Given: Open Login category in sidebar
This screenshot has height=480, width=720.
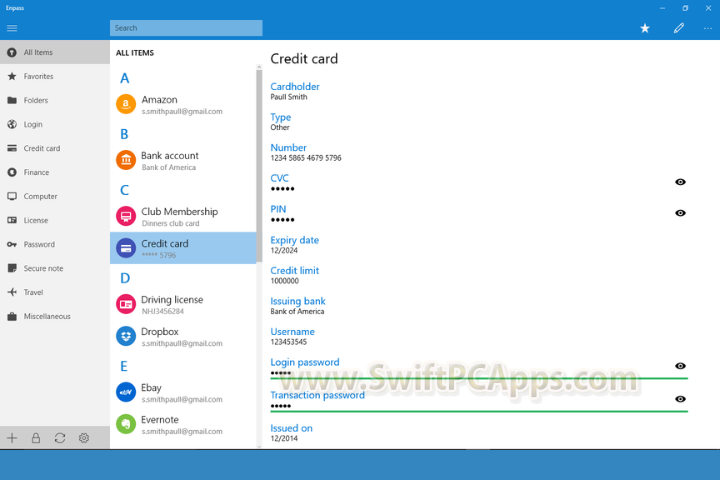Looking at the screenshot, I should pos(55,124).
